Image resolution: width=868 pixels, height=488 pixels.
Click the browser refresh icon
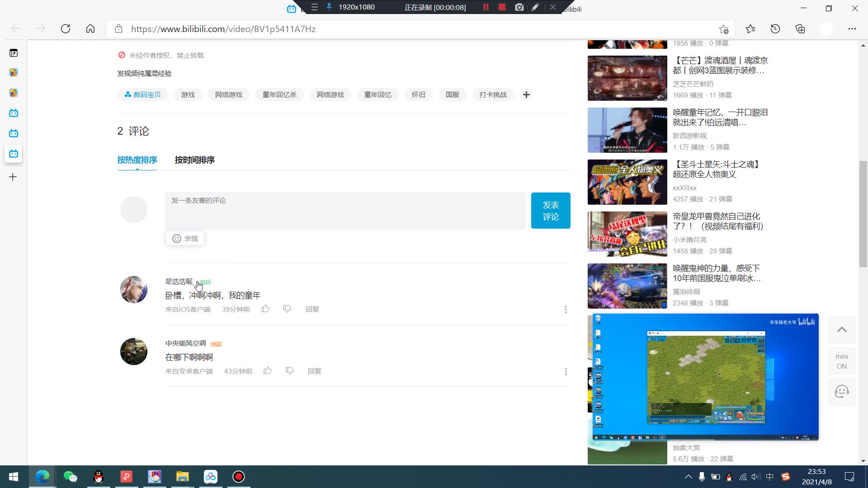click(66, 29)
